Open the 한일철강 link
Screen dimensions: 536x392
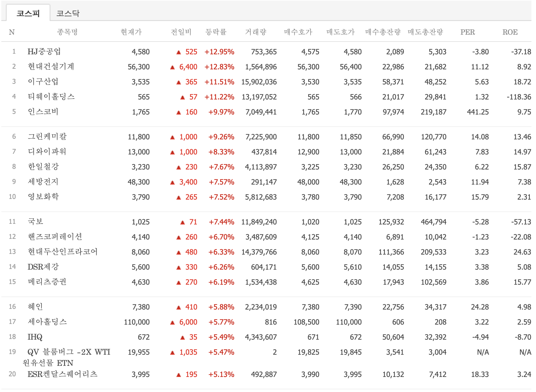click(x=43, y=167)
